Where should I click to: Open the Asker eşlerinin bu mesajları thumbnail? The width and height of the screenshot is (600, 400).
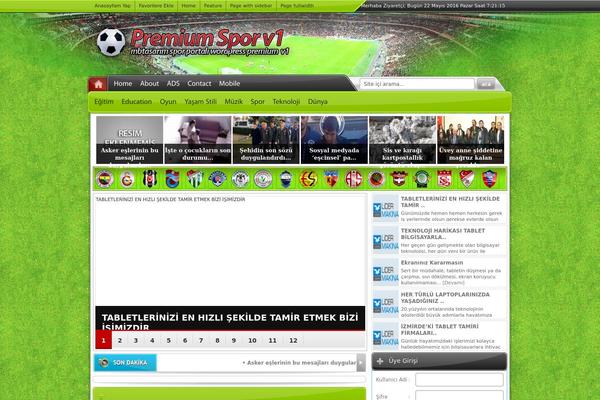click(129, 140)
